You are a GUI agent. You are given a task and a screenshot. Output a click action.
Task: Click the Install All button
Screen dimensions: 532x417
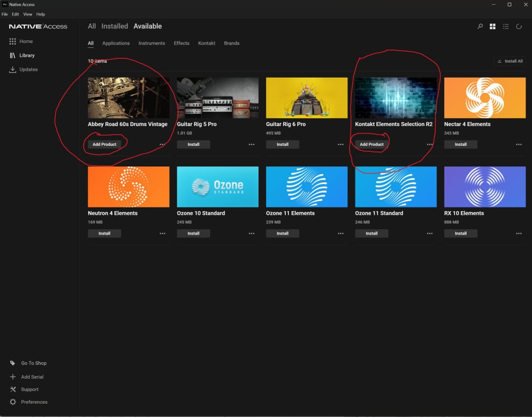(x=510, y=61)
